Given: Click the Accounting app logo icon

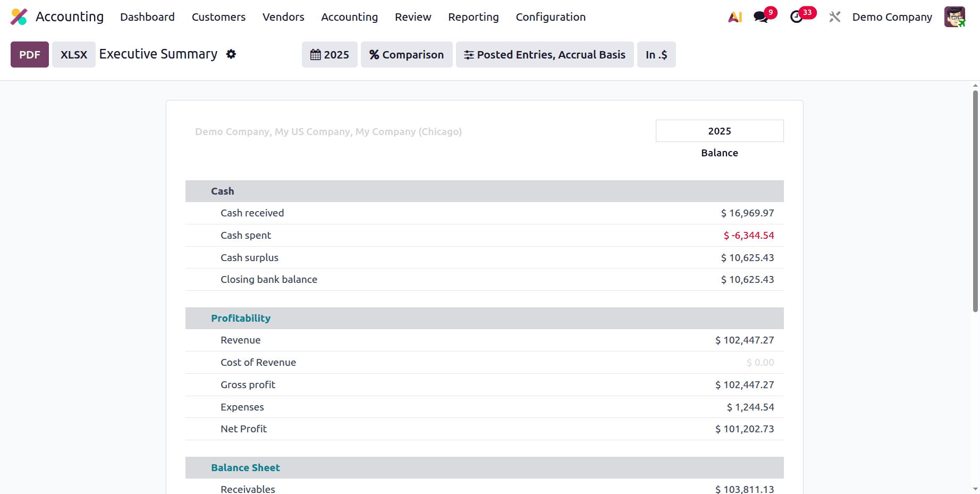Looking at the screenshot, I should [19, 17].
